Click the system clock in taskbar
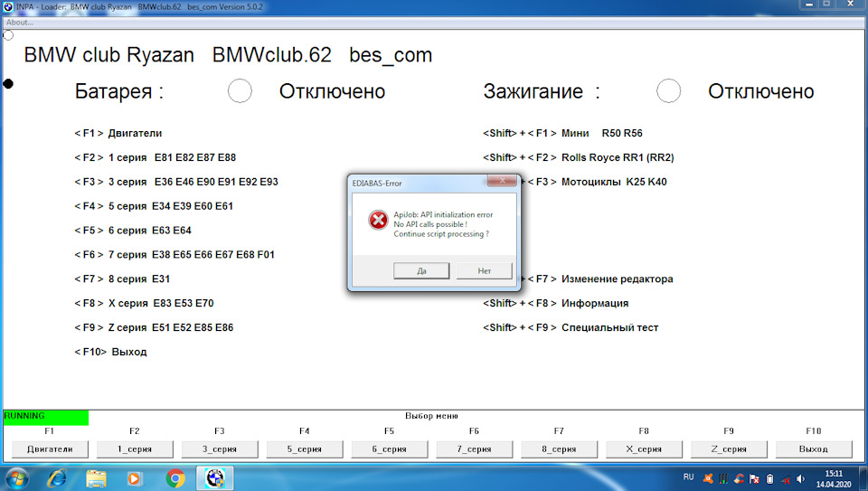 pyautogui.click(x=835, y=477)
